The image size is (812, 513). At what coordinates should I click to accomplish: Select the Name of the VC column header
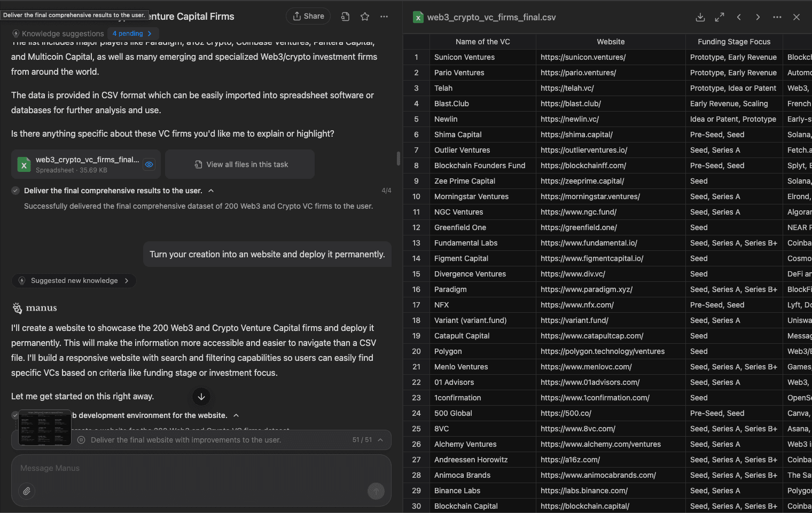tap(482, 42)
